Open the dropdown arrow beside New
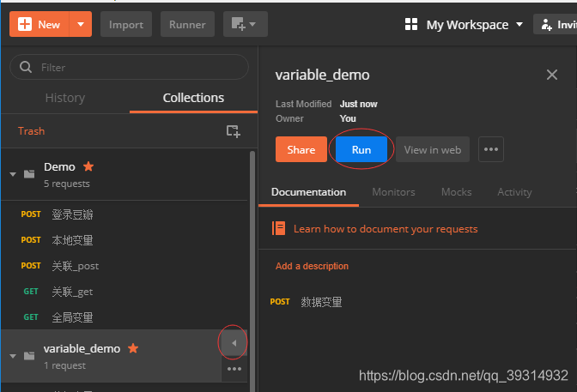Screen dimensions: 577x392 point(81,24)
